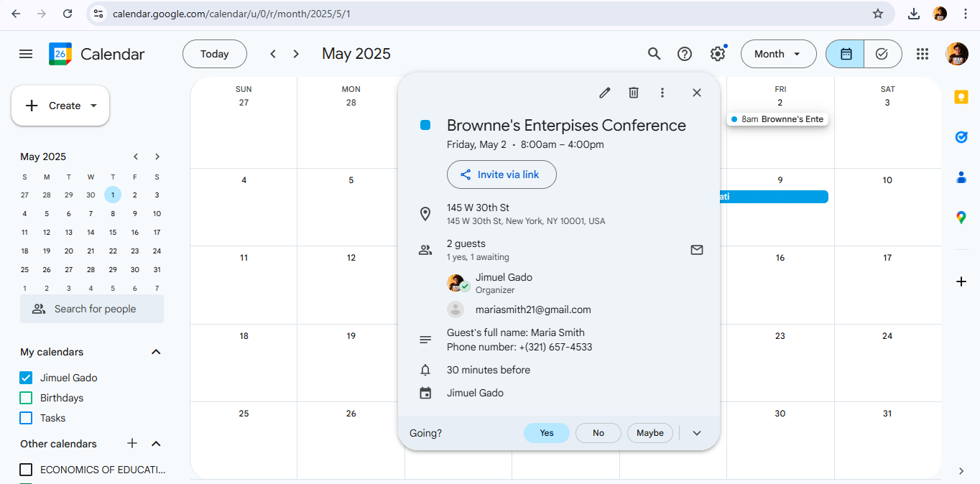Screen dimensions: 980x484
Task: Collapse the My calendars section
Action: point(156,352)
